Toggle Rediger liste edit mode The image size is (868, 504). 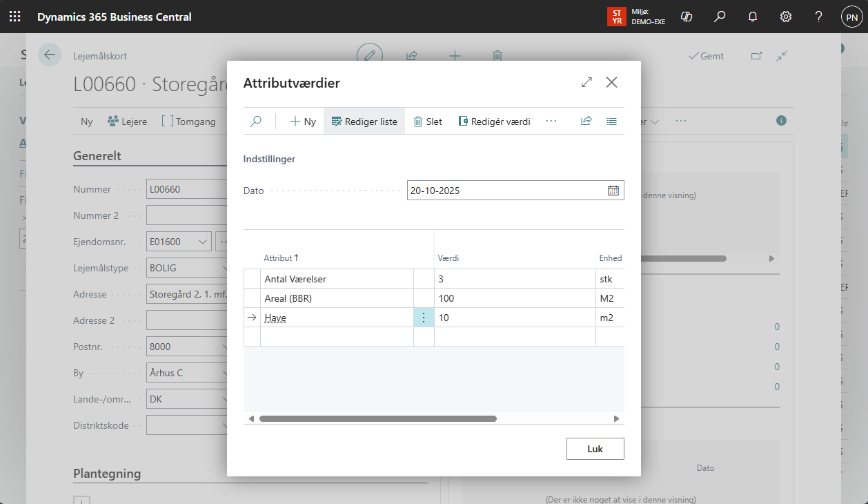pos(364,122)
